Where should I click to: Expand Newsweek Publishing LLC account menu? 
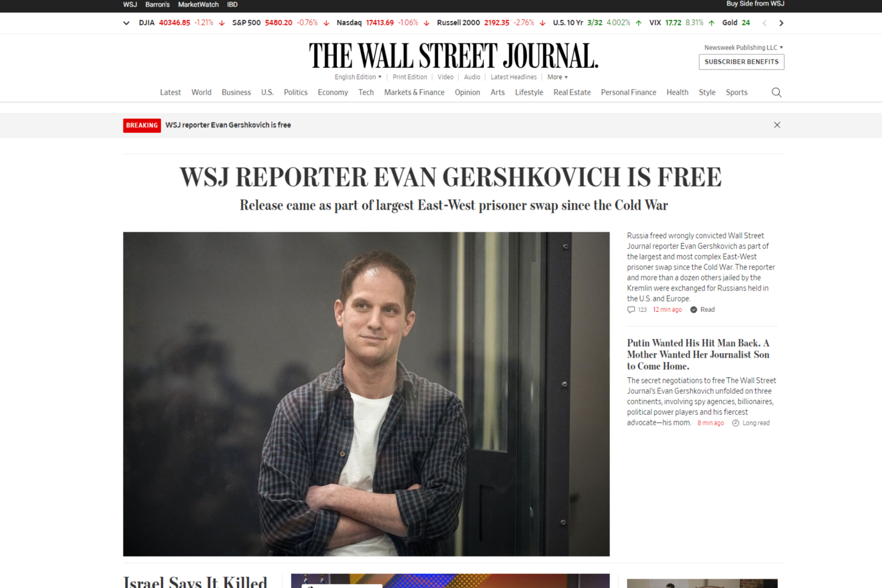coord(744,47)
